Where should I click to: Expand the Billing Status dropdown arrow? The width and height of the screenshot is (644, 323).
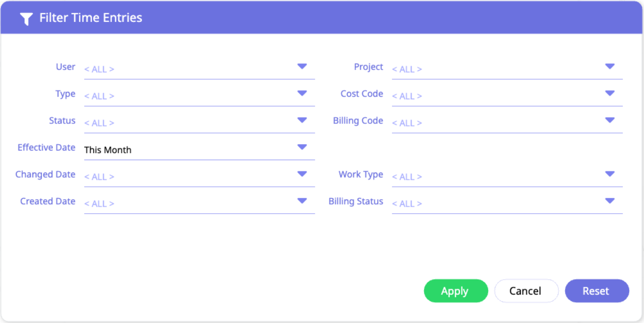point(610,201)
